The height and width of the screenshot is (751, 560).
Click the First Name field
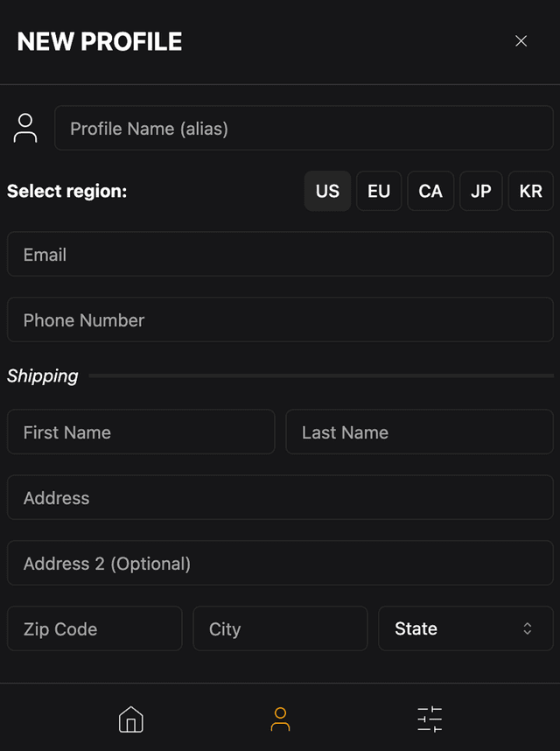[x=141, y=432]
